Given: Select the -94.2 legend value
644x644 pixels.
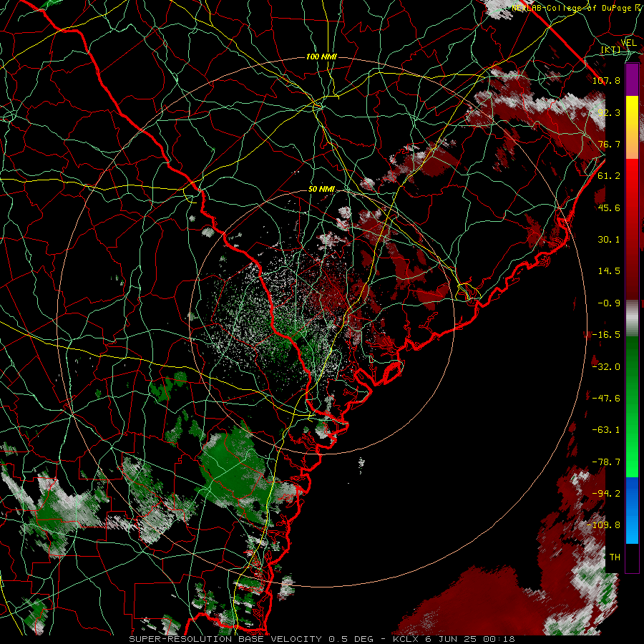Looking at the screenshot, I should 606,494.
